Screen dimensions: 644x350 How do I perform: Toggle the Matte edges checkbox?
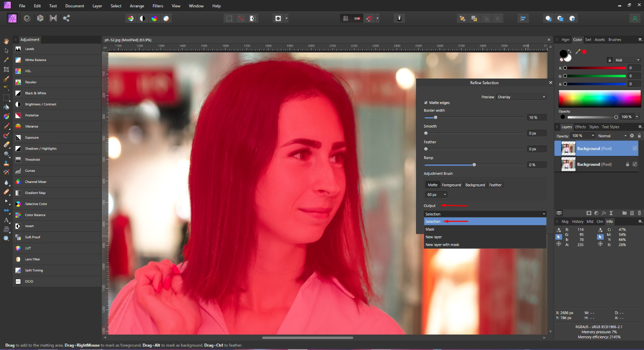pyautogui.click(x=425, y=103)
